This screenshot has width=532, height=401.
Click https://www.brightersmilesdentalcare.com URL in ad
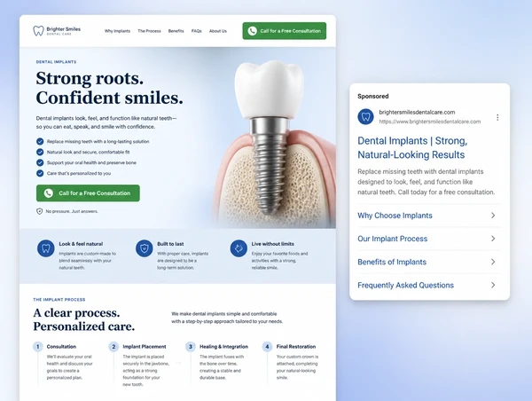(x=429, y=122)
